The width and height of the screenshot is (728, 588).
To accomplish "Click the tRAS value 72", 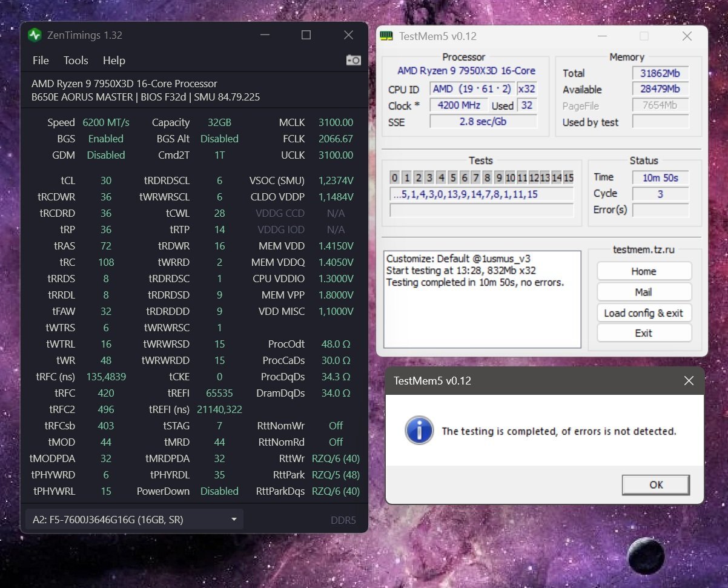I will (106, 246).
